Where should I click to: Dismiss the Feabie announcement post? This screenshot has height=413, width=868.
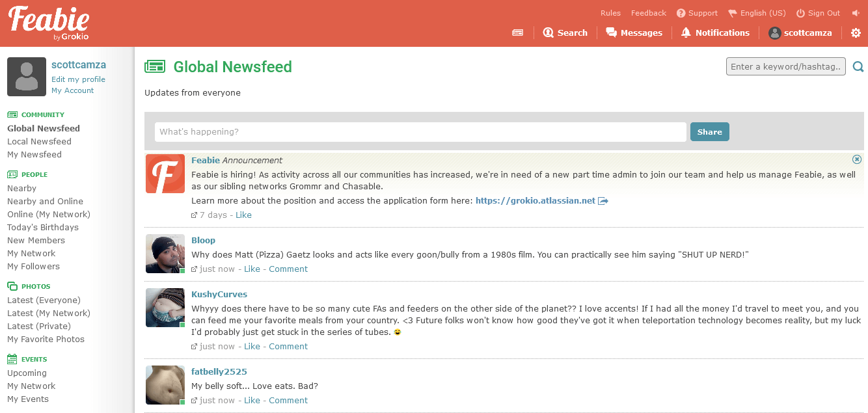pos(857,159)
